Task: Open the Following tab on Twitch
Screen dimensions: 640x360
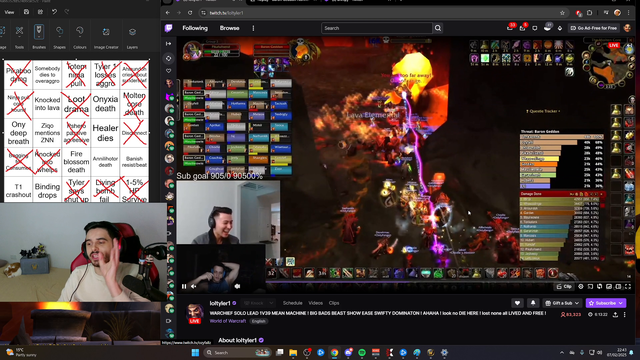Action: 195,28
